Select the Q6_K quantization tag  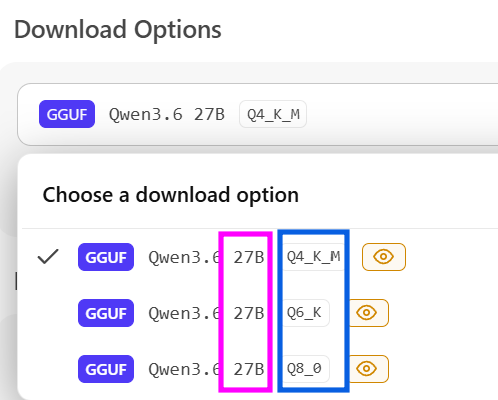tap(305, 313)
